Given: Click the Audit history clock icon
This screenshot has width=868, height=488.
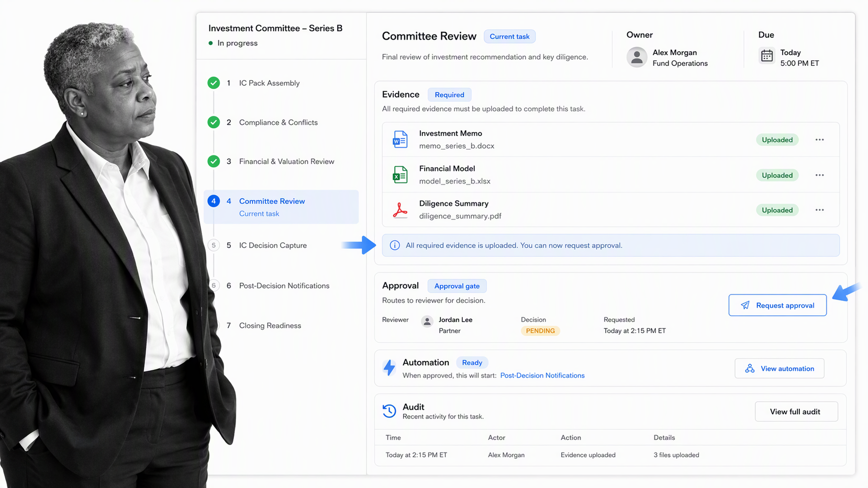Looking at the screenshot, I should click(x=389, y=411).
